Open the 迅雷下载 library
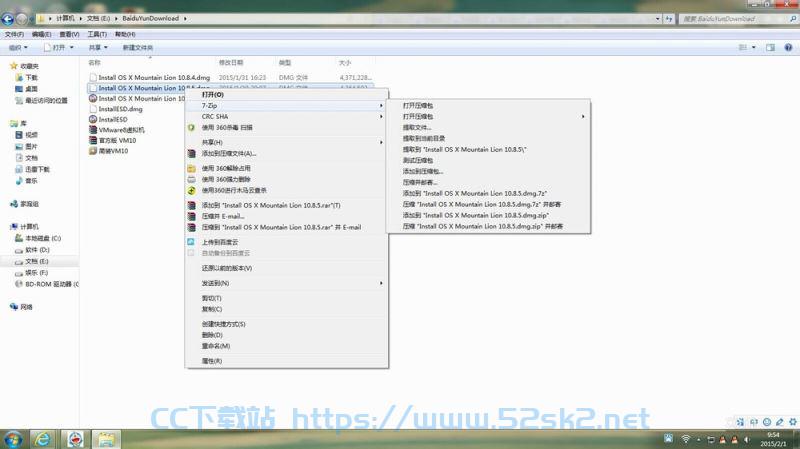 click(x=33, y=169)
